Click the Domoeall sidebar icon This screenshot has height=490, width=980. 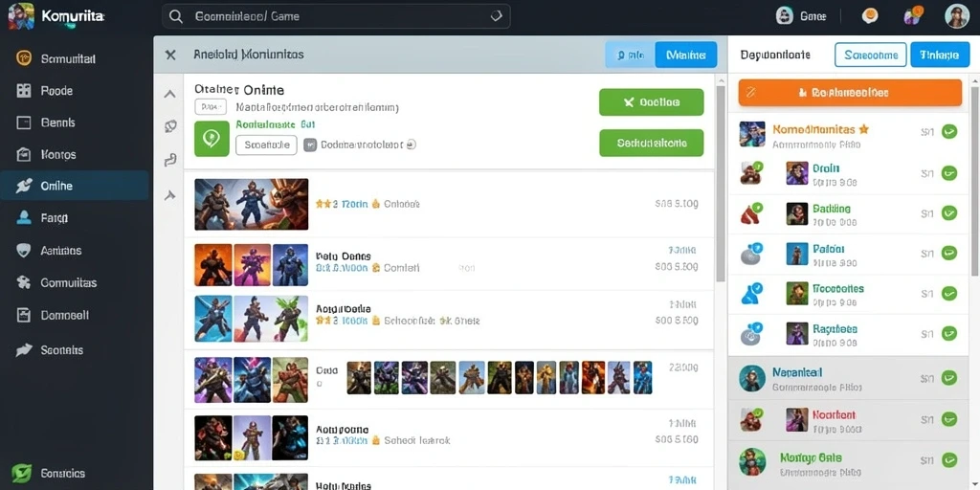tap(24, 316)
